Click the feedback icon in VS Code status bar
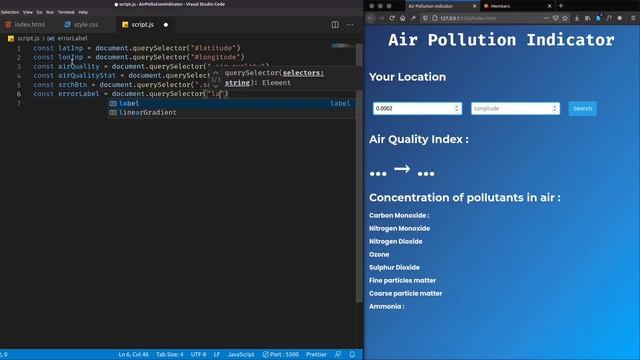Screen dimensions: 640x360 338,354
